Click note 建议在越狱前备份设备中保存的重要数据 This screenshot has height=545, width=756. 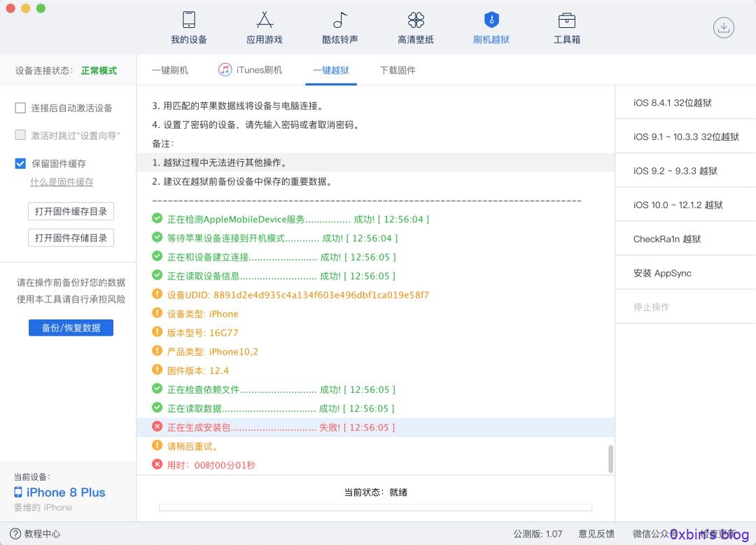tap(242, 181)
